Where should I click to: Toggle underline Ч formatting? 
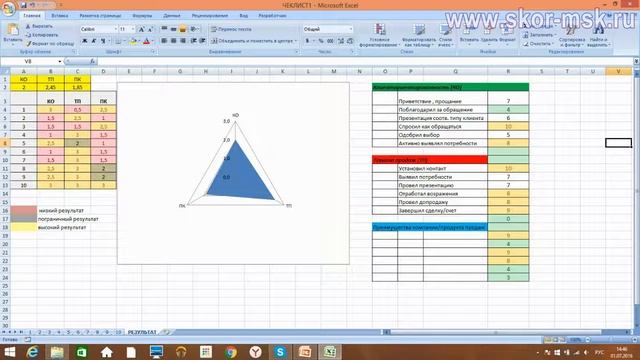click(x=103, y=41)
